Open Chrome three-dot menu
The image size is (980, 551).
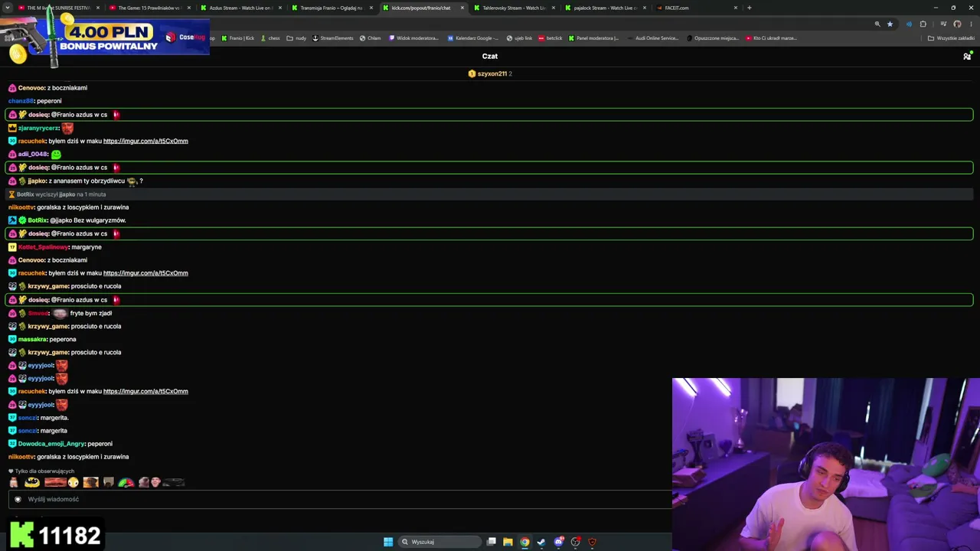[x=971, y=24]
